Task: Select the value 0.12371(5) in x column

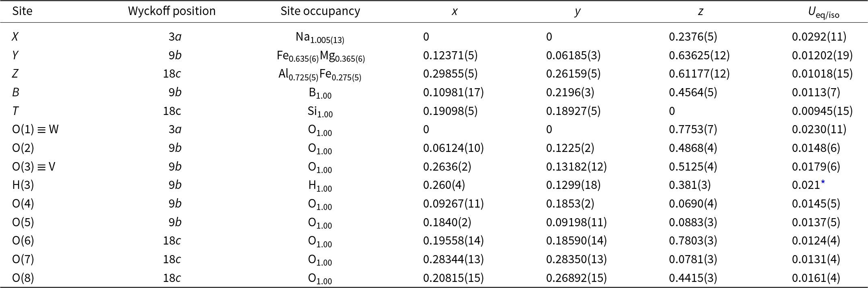Action: 450,55
